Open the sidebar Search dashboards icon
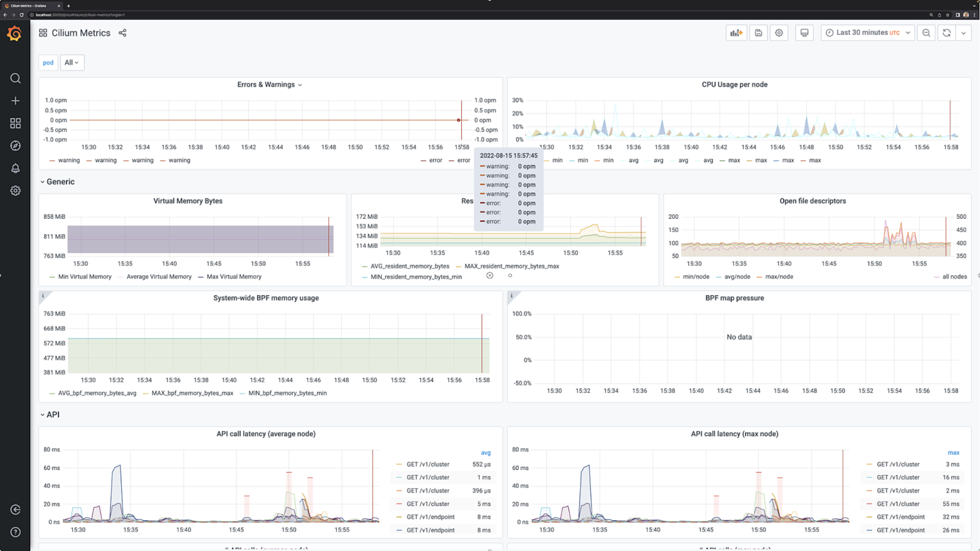The width and height of the screenshot is (980, 551). pyautogui.click(x=15, y=78)
